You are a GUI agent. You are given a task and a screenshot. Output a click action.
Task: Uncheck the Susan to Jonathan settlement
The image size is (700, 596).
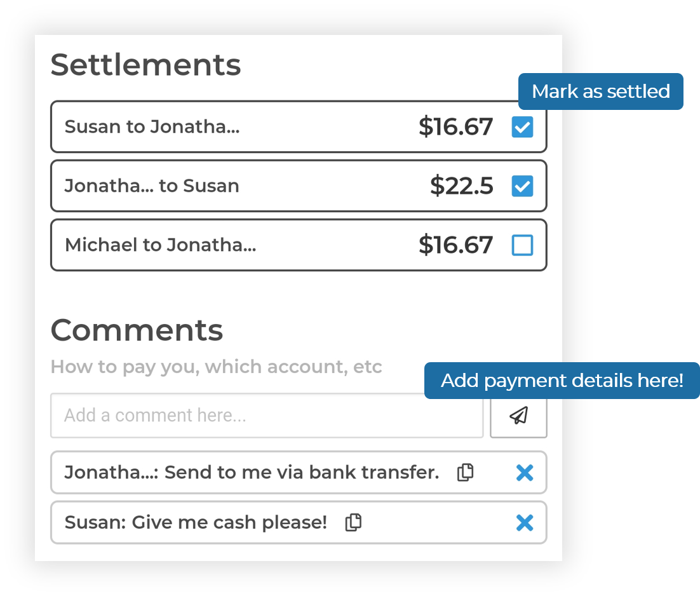(x=522, y=127)
